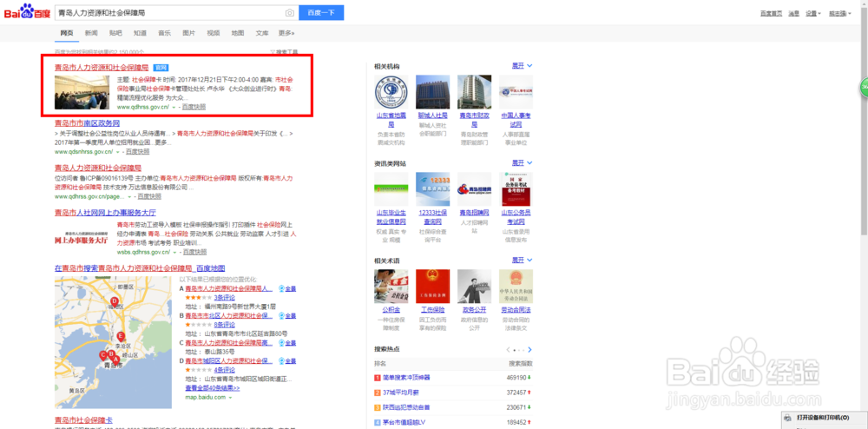
Task: Open 8条评论 reviews for result B
Action: (225, 325)
